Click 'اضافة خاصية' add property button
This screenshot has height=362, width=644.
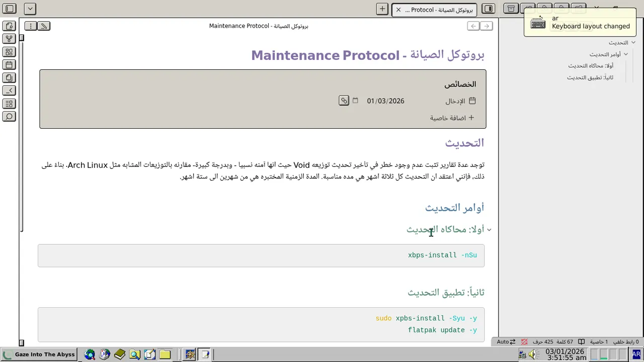pyautogui.click(x=452, y=118)
